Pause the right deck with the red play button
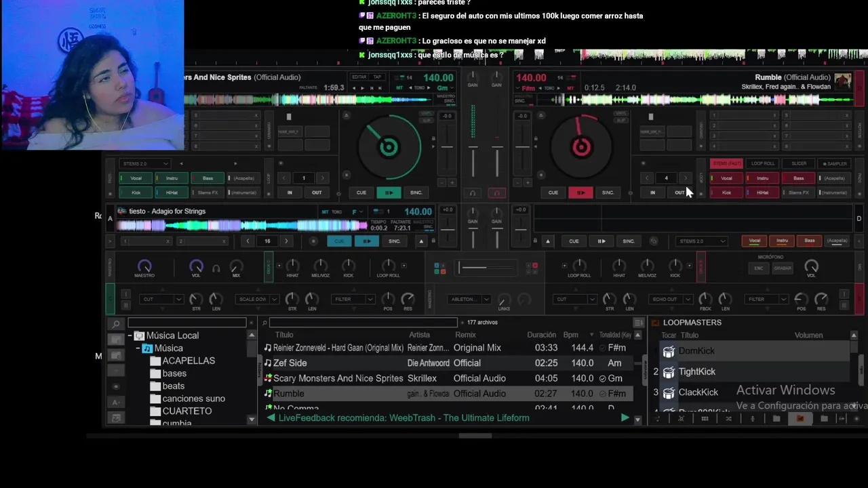The height and width of the screenshot is (488, 868). (580, 192)
